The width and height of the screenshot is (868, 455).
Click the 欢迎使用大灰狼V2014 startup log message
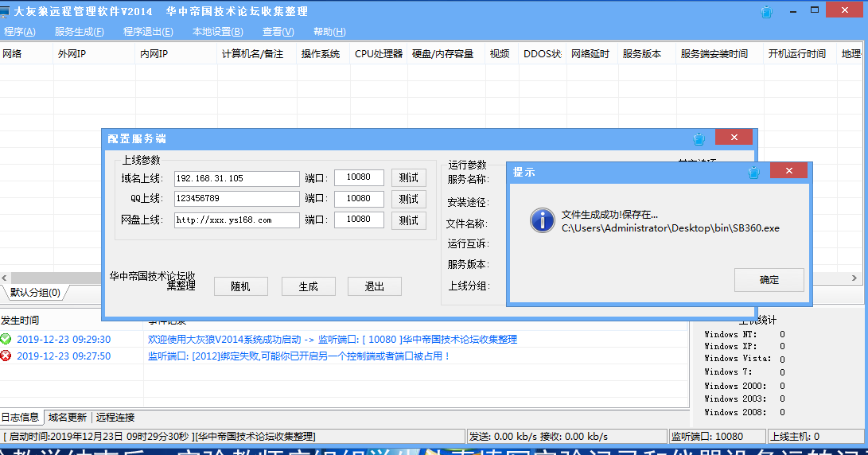click(332, 340)
